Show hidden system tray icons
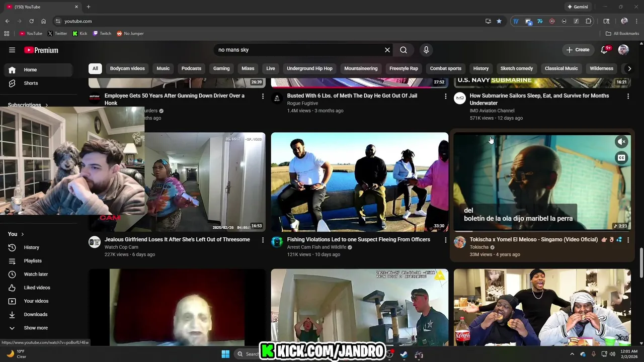The image size is (644, 362). [x=572, y=354]
